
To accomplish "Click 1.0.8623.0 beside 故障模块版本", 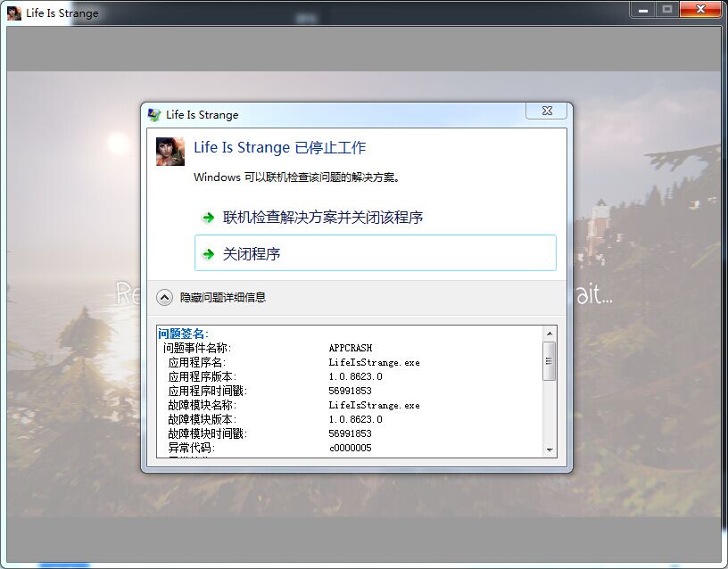I will tap(356, 419).
